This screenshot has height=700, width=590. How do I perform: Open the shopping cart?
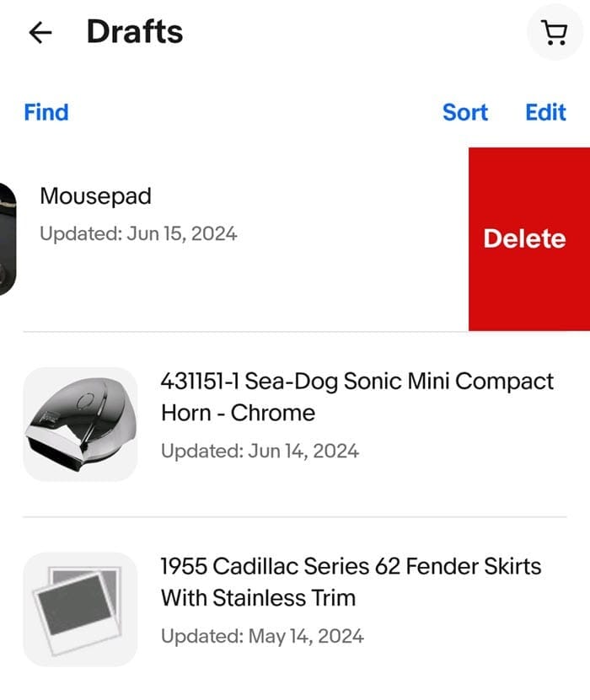point(553,33)
